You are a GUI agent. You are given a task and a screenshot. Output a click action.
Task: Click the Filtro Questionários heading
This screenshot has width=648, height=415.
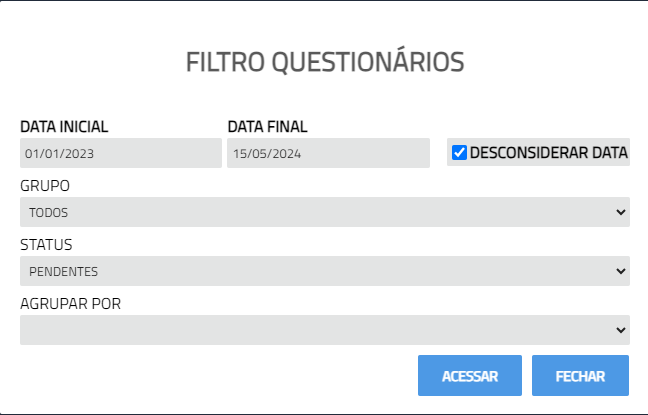[x=324, y=62]
